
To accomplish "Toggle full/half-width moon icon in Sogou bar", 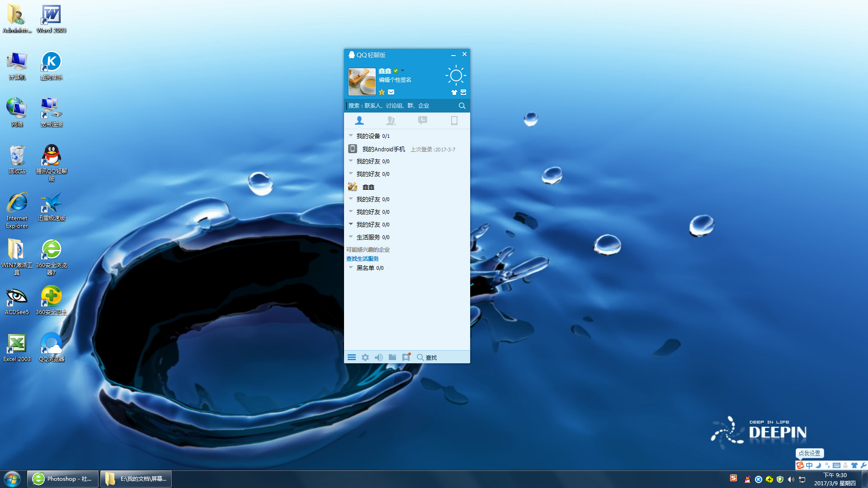I will pyautogui.click(x=818, y=465).
